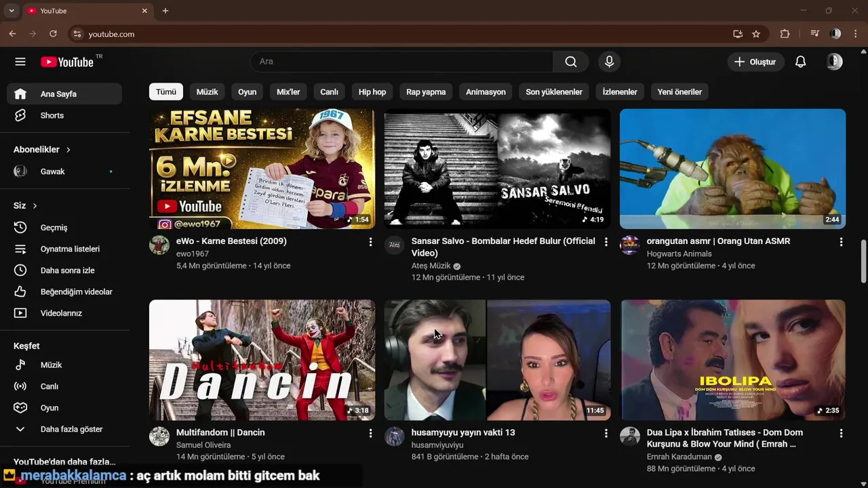Play the Dancin Joker thumbnail

(x=262, y=360)
